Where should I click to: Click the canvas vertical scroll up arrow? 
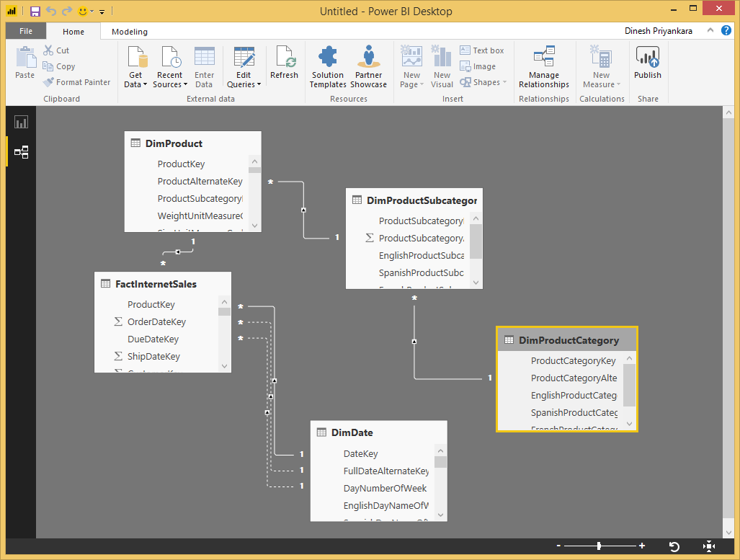728,112
